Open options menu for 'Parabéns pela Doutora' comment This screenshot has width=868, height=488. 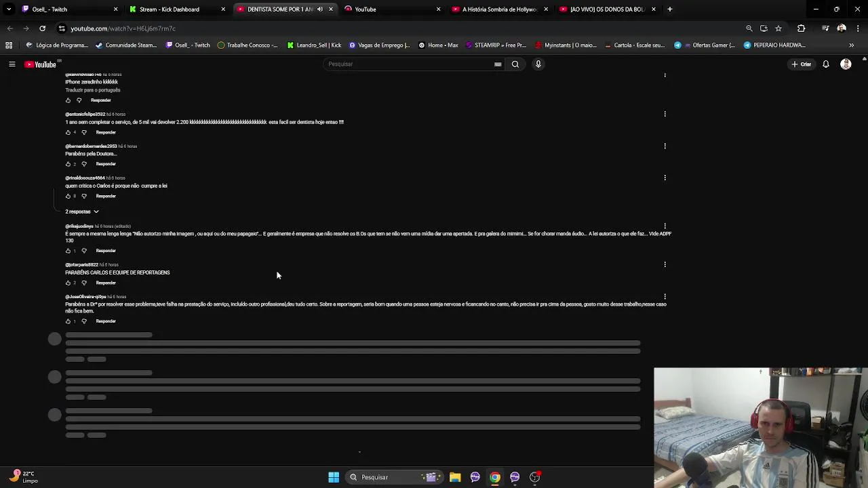coord(665,146)
